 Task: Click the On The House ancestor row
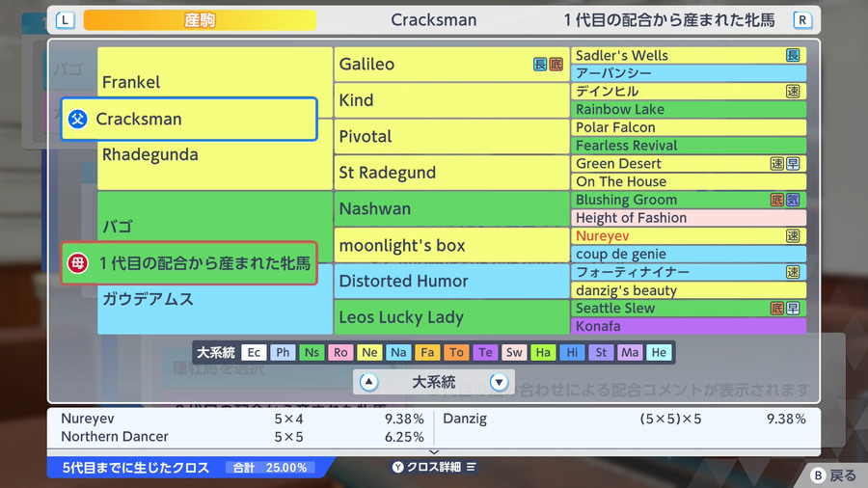689,181
